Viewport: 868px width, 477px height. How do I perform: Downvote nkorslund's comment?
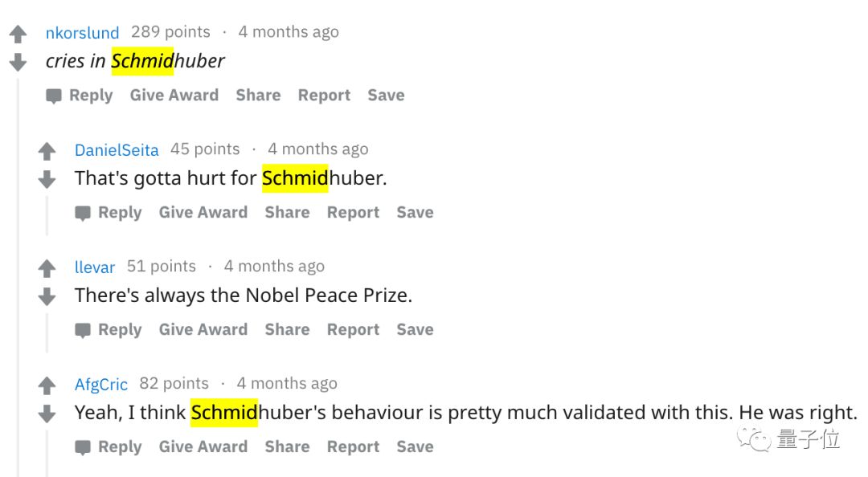pyautogui.click(x=18, y=62)
